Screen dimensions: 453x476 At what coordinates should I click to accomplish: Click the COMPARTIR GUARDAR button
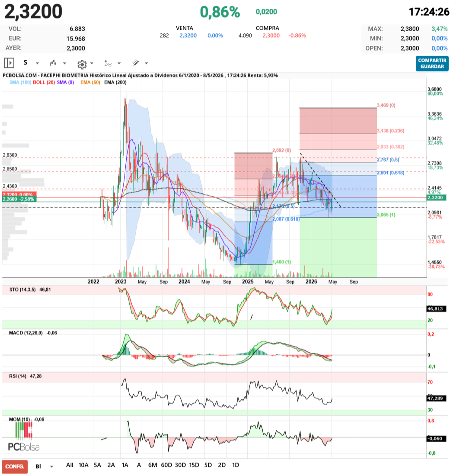point(432,64)
